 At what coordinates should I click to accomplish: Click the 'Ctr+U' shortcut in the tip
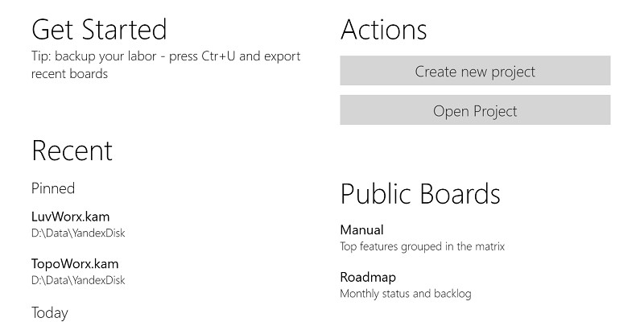click(x=218, y=56)
